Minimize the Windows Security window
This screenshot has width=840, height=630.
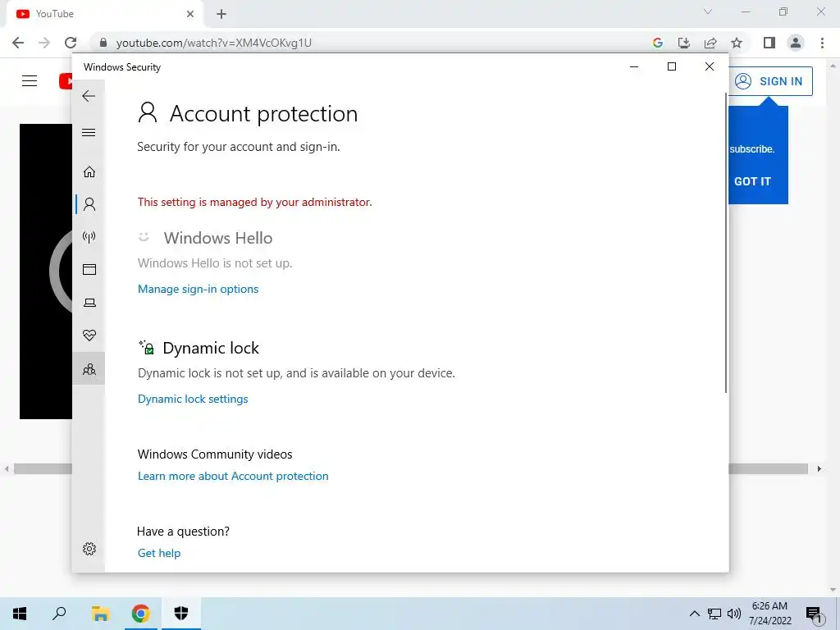click(x=634, y=67)
